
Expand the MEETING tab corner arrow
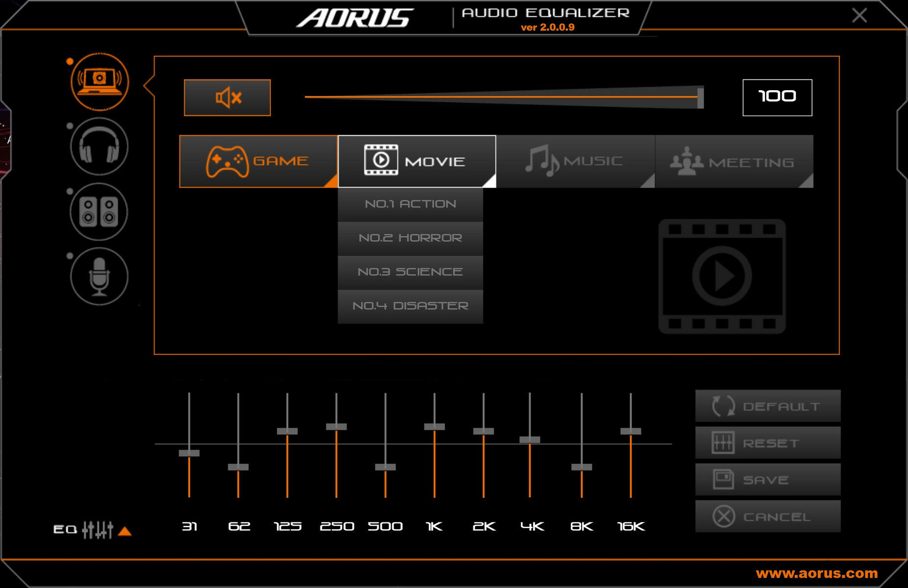pos(807,181)
